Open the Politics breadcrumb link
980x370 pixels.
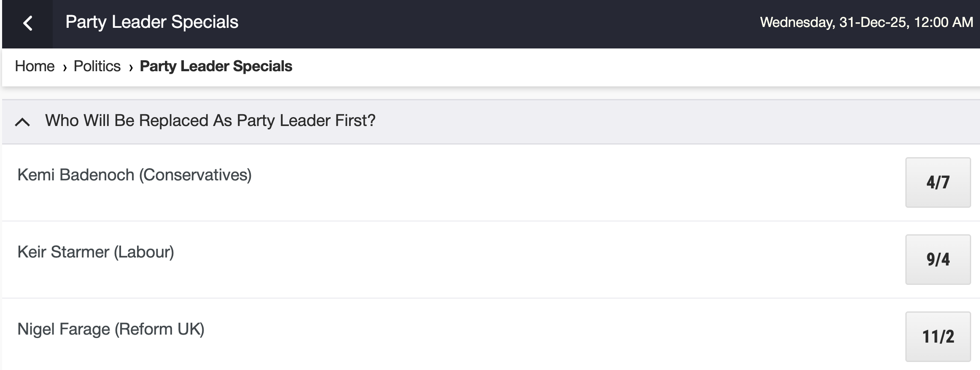97,67
